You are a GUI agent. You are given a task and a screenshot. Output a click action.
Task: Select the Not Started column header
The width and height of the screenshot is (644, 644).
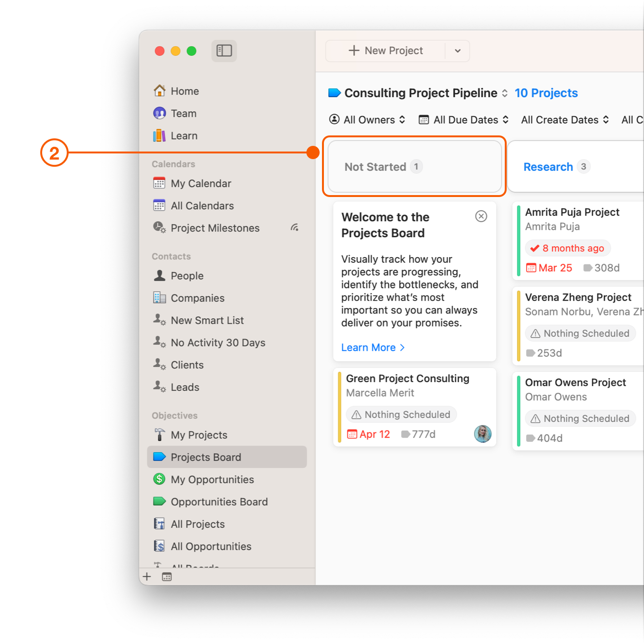pos(414,166)
